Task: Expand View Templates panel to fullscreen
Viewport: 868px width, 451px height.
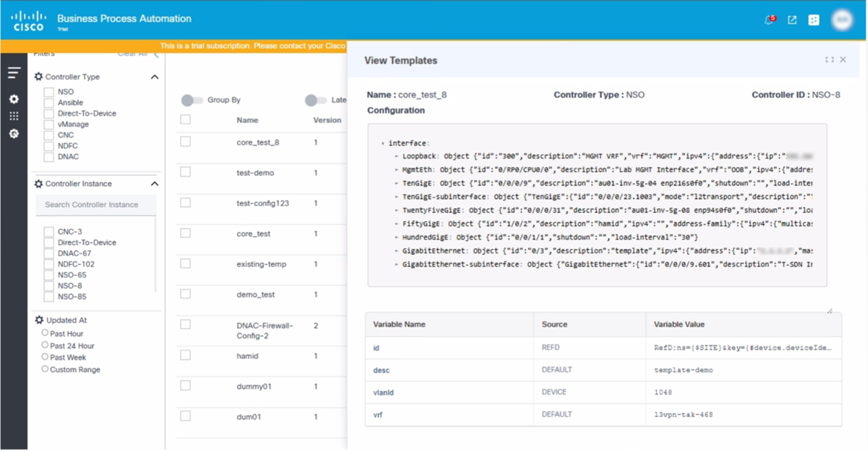Action: (x=829, y=60)
